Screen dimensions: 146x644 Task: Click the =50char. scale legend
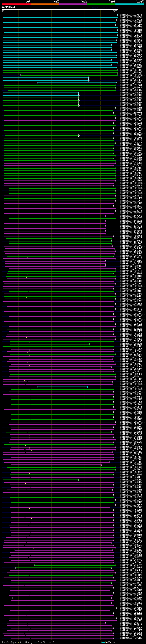(109, 642)
